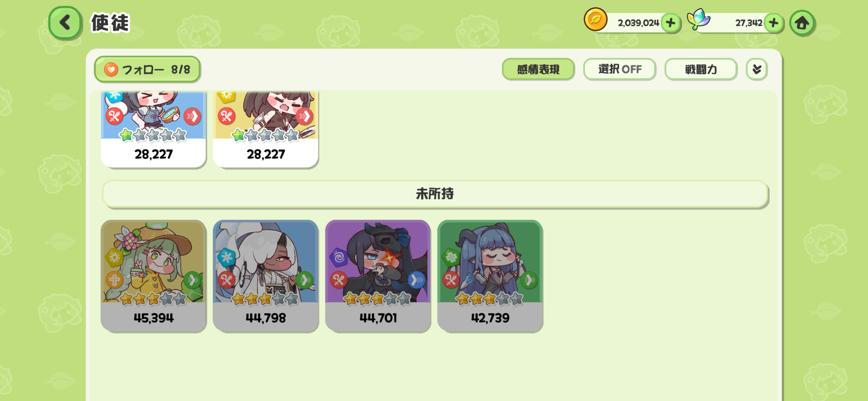This screenshot has width=868, height=401.
Task: Go back with the left arrow button
Action: point(65,23)
